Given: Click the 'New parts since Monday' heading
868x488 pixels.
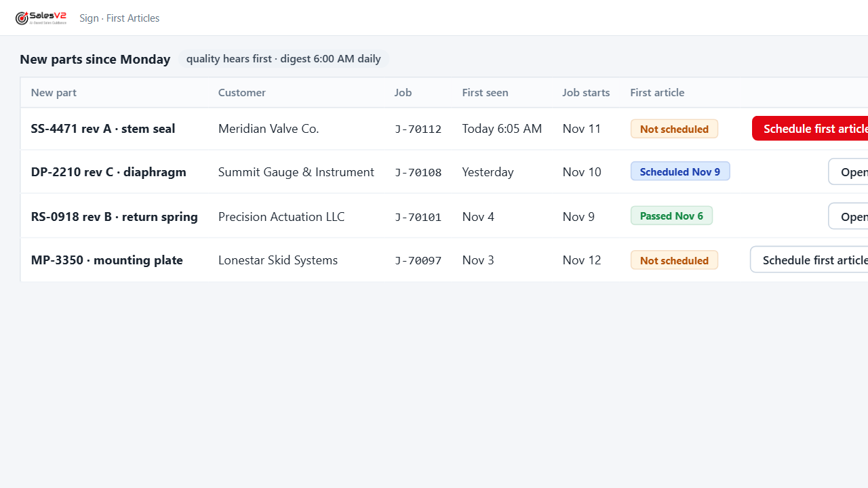Looking at the screenshot, I should coord(95,59).
